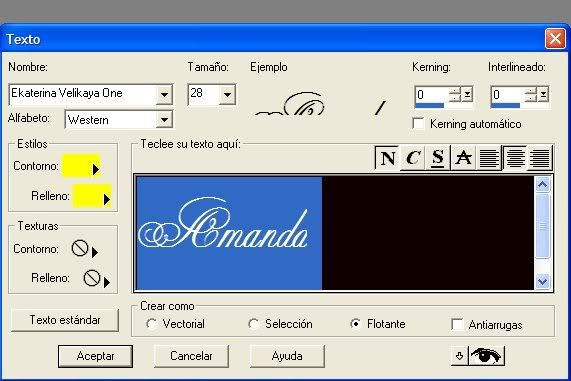Center the text alignment
The width and height of the screenshot is (571, 381).
pyautogui.click(x=514, y=158)
